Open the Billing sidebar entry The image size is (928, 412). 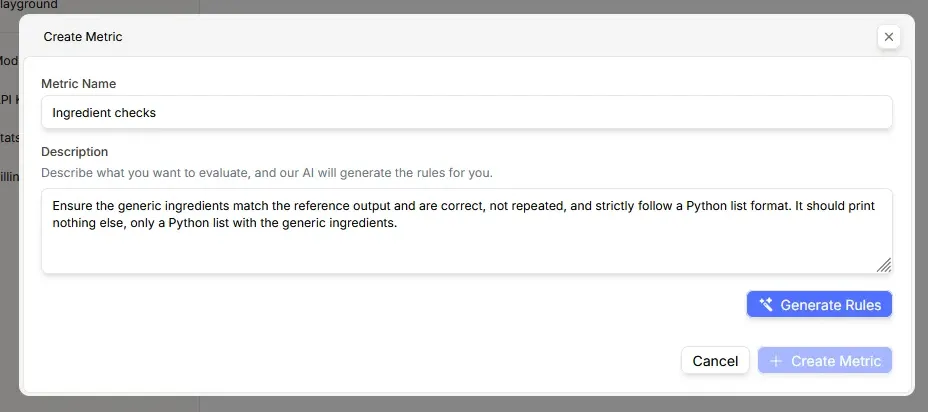coord(9,176)
